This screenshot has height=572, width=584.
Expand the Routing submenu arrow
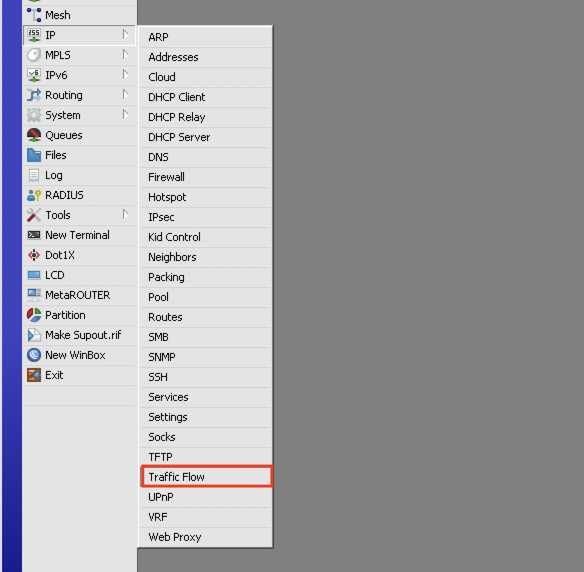[126, 95]
